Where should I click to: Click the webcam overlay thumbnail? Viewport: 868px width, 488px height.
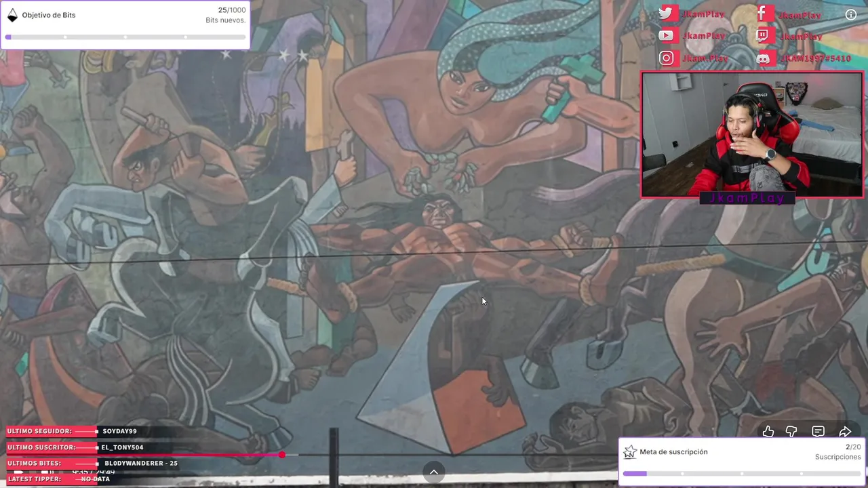[752, 135]
